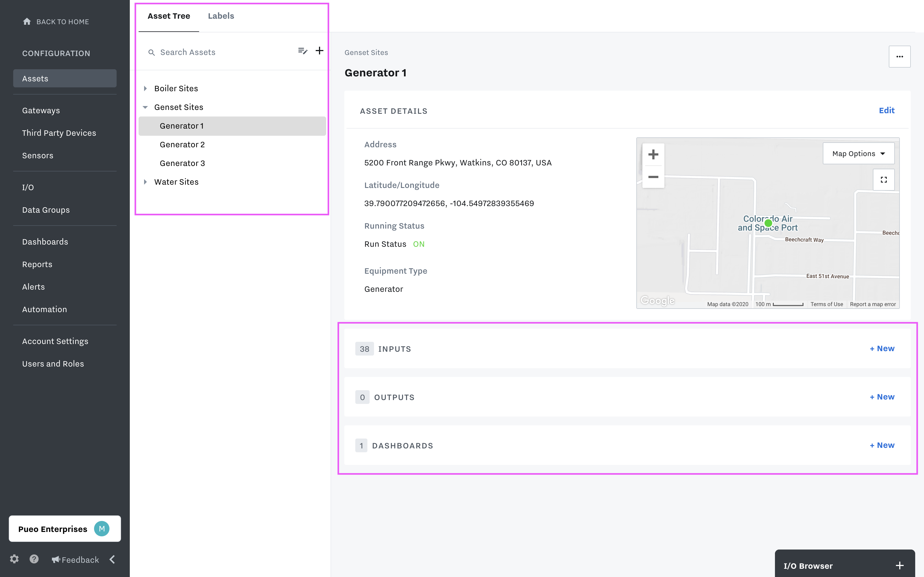This screenshot has height=577, width=924.
Task: Click the add new asset icon
Action: 319,51
